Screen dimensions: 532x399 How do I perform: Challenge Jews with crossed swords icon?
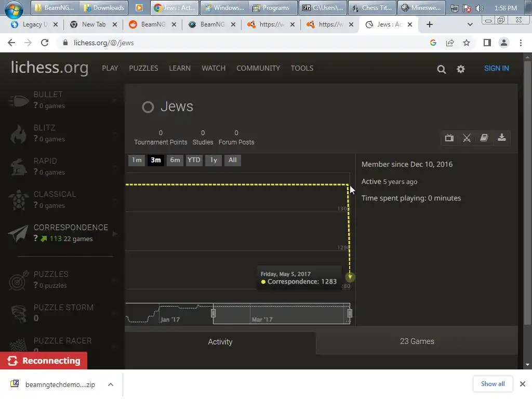tap(467, 138)
